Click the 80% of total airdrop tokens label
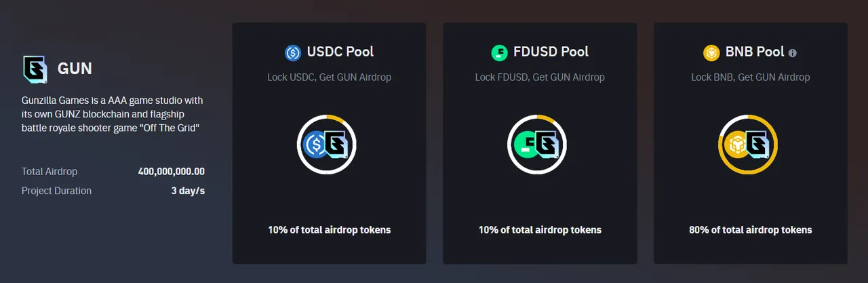 tap(751, 229)
